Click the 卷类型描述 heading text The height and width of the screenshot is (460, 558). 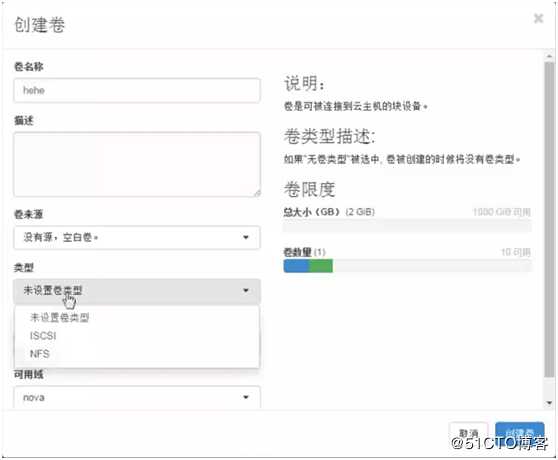(x=330, y=136)
